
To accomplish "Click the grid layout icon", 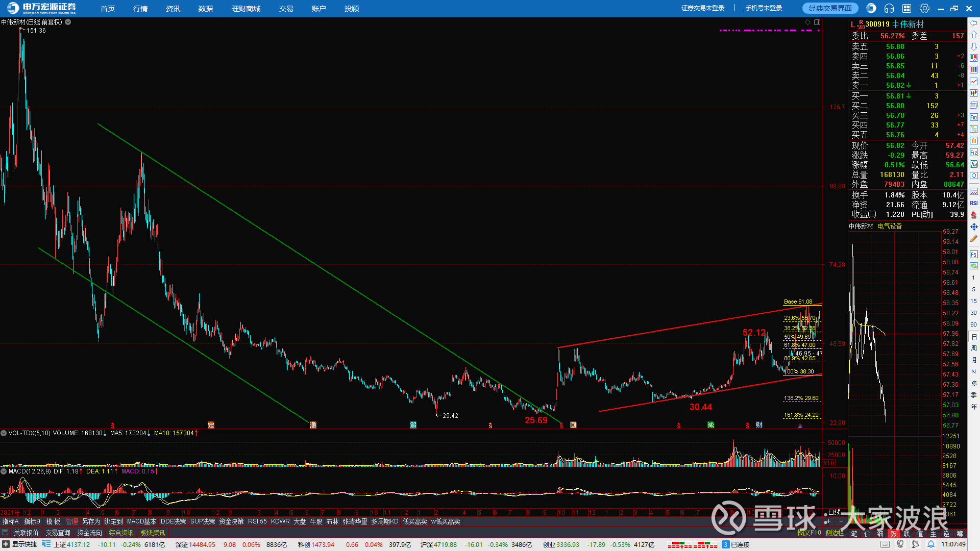I will [907, 8].
